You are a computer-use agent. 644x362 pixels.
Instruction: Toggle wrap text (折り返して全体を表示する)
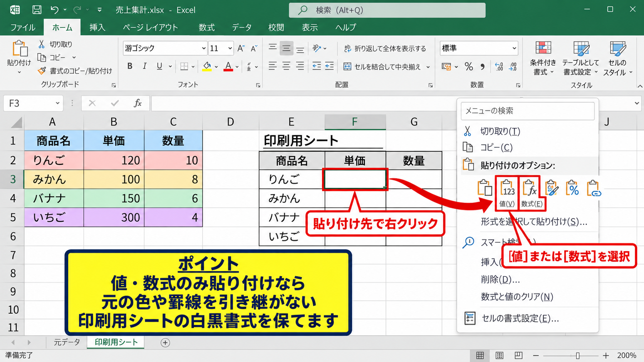pos(385,48)
